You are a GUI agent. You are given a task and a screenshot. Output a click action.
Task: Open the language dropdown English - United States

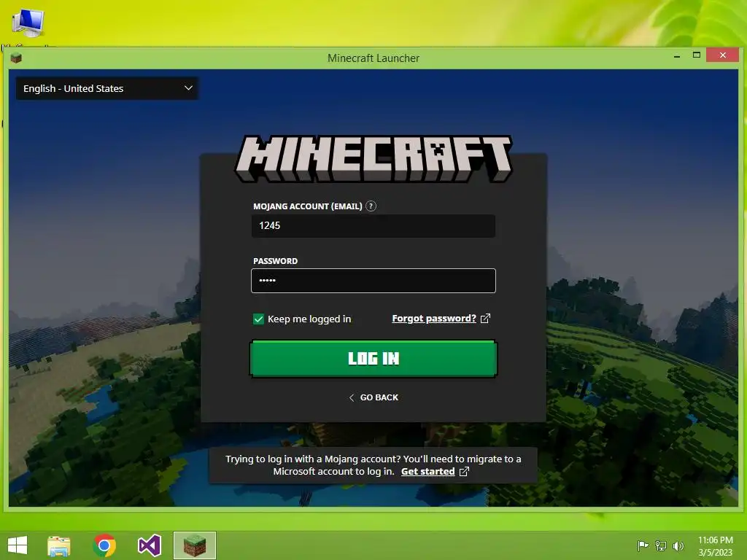click(x=107, y=88)
